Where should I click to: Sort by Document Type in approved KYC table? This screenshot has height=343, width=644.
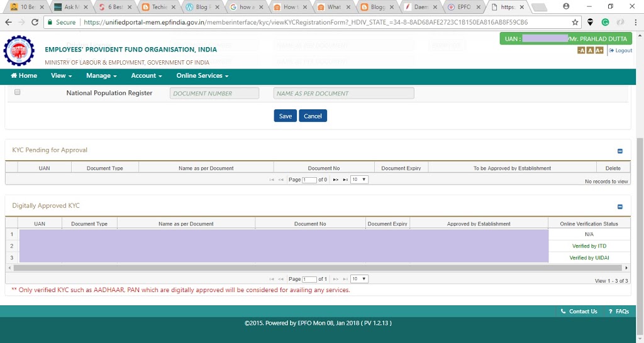(x=89, y=224)
